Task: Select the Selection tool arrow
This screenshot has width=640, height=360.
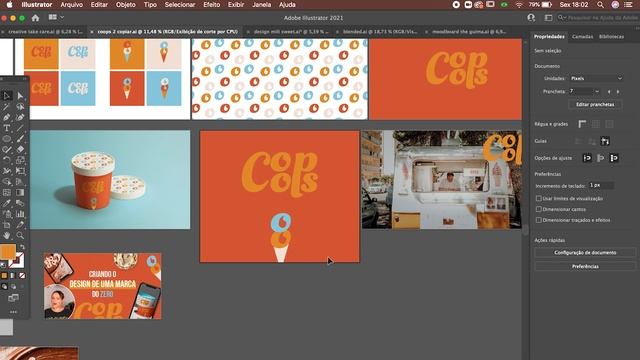Action: (x=7, y=96)
